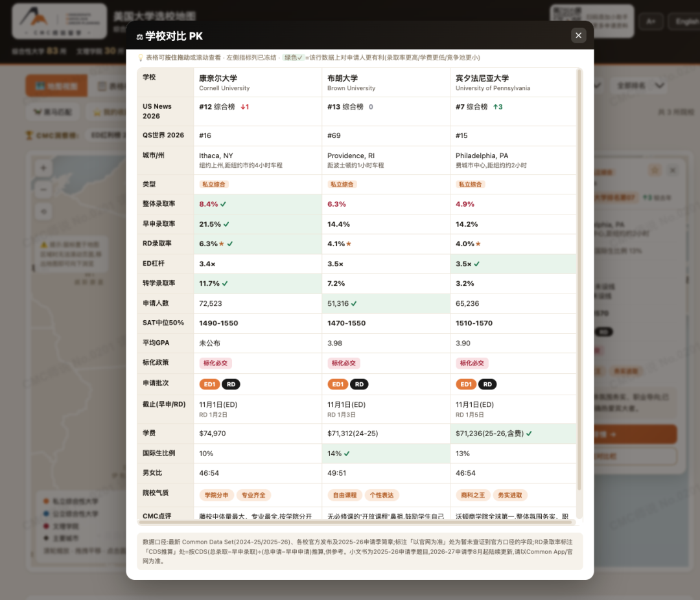
Task: Click the ED杠杆 row label
Action: tap(154, 264)
